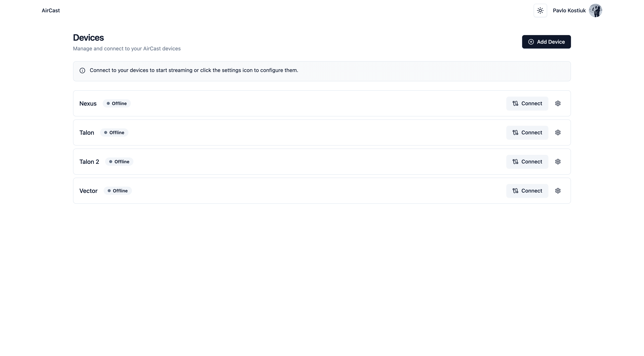Image resolution: width=644 pixels, height=356 pixels.
Task: Click the Devices page heading
Action: 88,37
